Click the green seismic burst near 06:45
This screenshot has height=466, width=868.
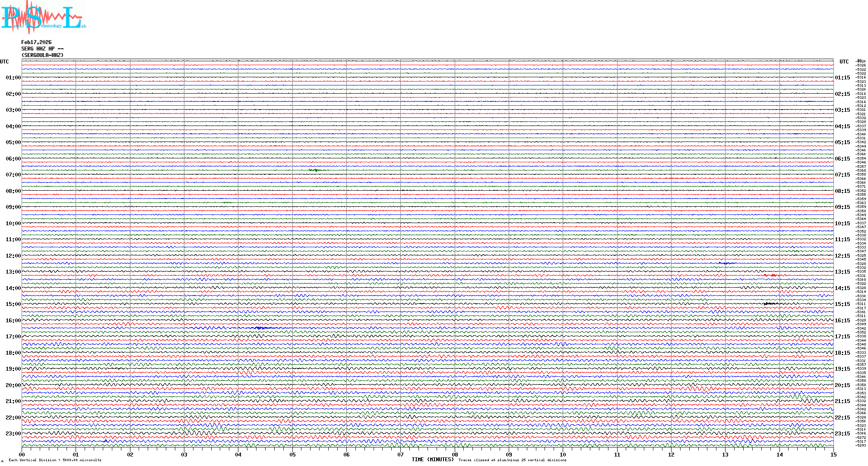click(x=316, y=170)
